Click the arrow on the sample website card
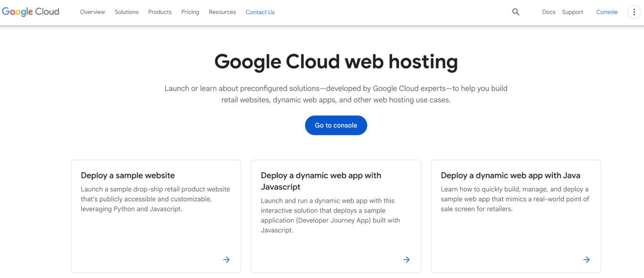The image size is (644, 278). [x=226, y=260]
